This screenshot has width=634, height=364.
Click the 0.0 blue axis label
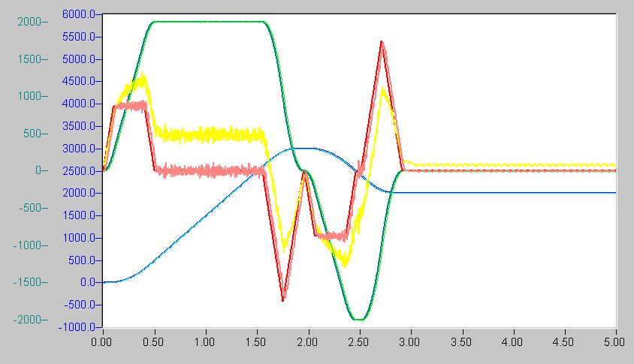(x=88, y=282)
